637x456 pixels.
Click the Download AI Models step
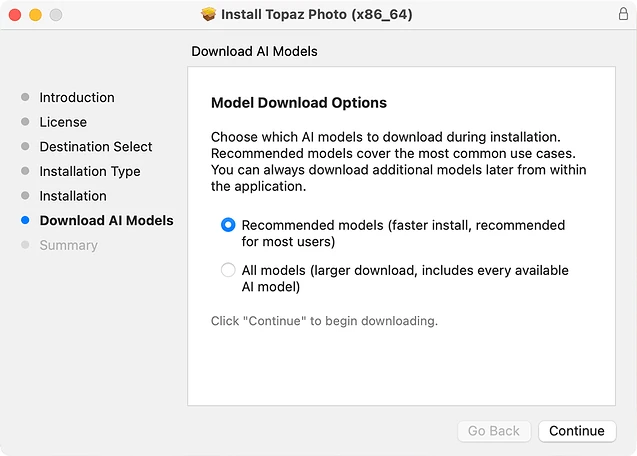(106, 220)
